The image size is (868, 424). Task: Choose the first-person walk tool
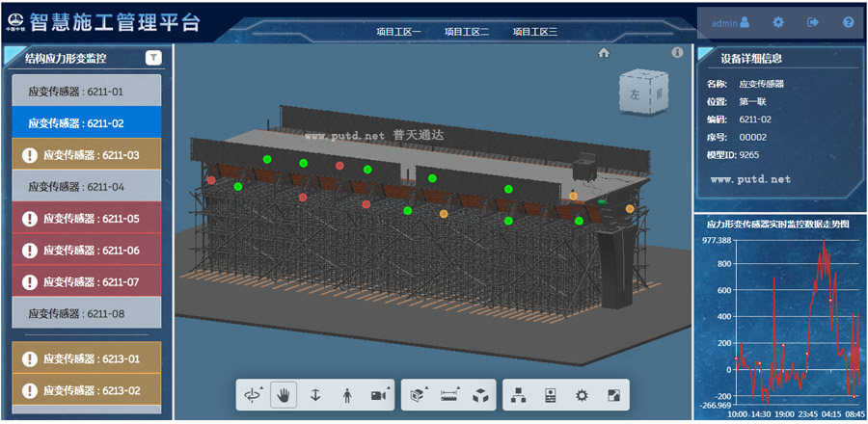(346, 395)
